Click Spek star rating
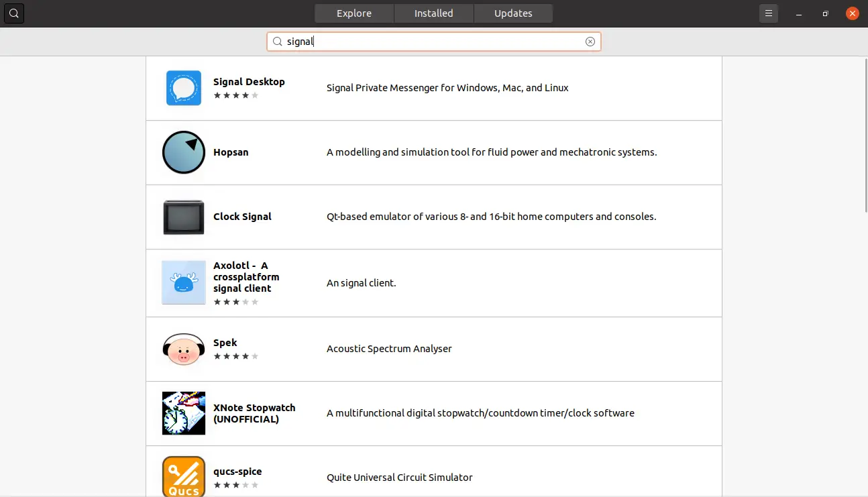Viewport: 868px width, 497px height. (235, 356)
